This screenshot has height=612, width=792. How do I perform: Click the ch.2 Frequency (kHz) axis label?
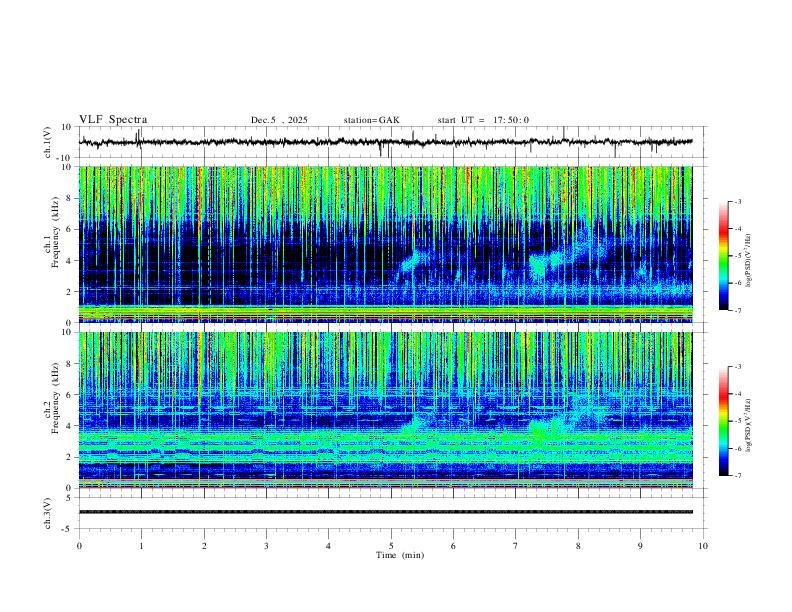(52, 398)
